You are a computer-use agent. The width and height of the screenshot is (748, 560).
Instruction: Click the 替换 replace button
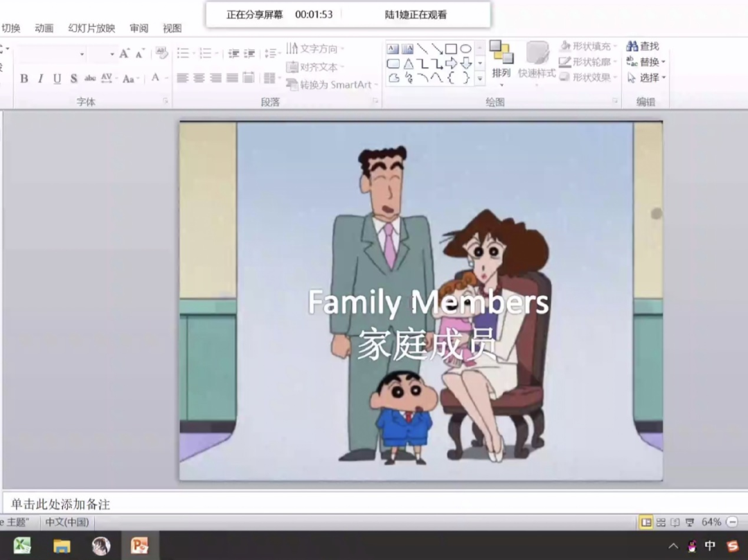(x=646, y=62)
